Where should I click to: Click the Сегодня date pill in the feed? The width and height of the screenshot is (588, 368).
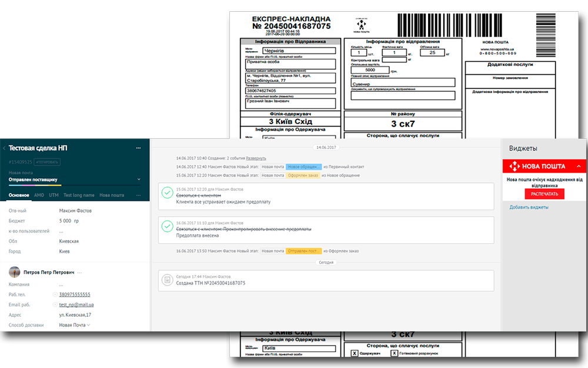pos(326,263)
